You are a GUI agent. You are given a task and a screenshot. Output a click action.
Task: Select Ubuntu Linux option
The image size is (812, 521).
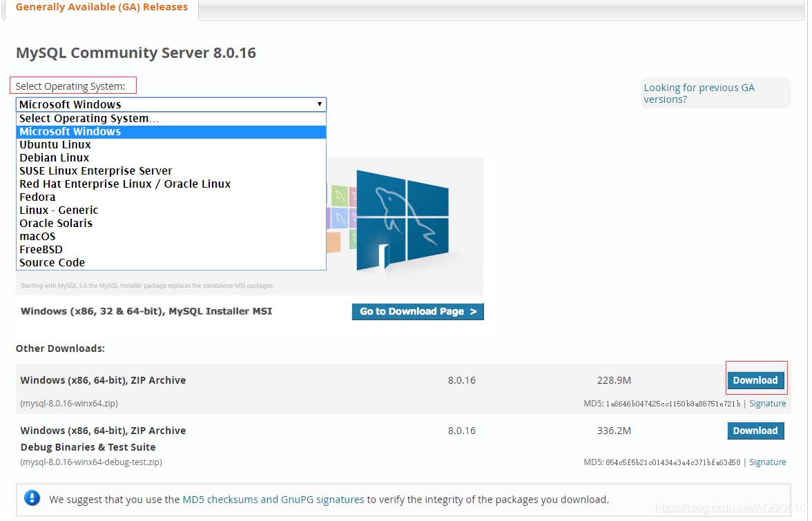point(171,145)
